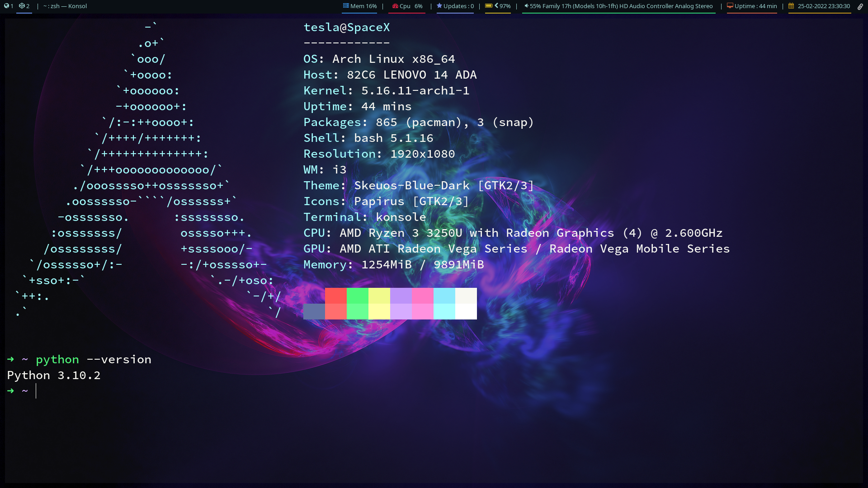The image size is (868, 488).
Task: Click the window title zsh — Konsol
Action: [65, 6]
